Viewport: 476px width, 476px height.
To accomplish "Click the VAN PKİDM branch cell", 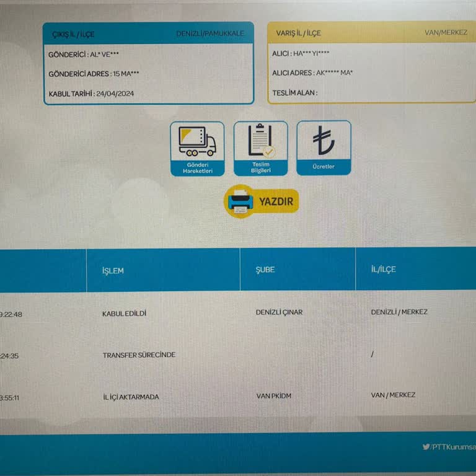I will point(274,396).
